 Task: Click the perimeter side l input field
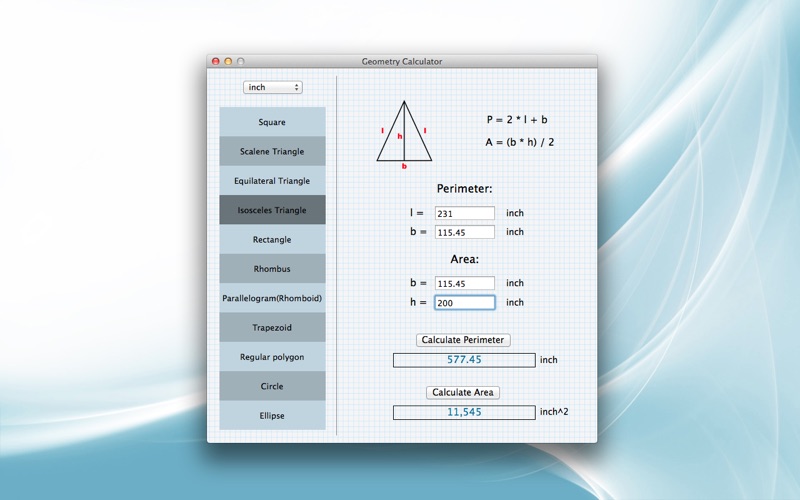(464, 213)
